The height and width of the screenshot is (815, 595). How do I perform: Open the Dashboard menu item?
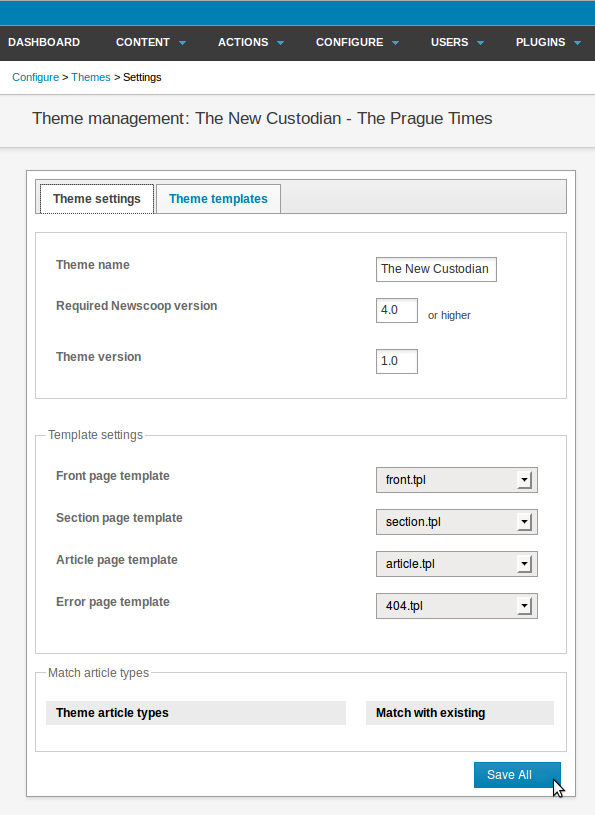[x=44, y=43]
